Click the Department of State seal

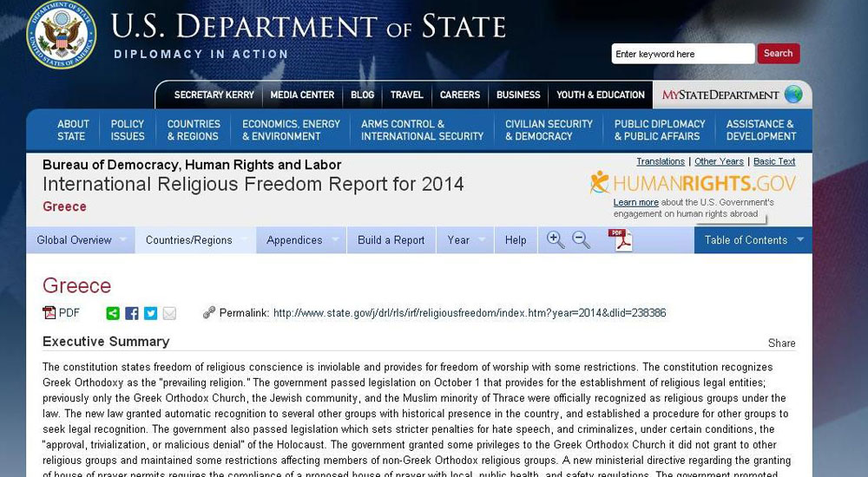[x=62, y=35]
